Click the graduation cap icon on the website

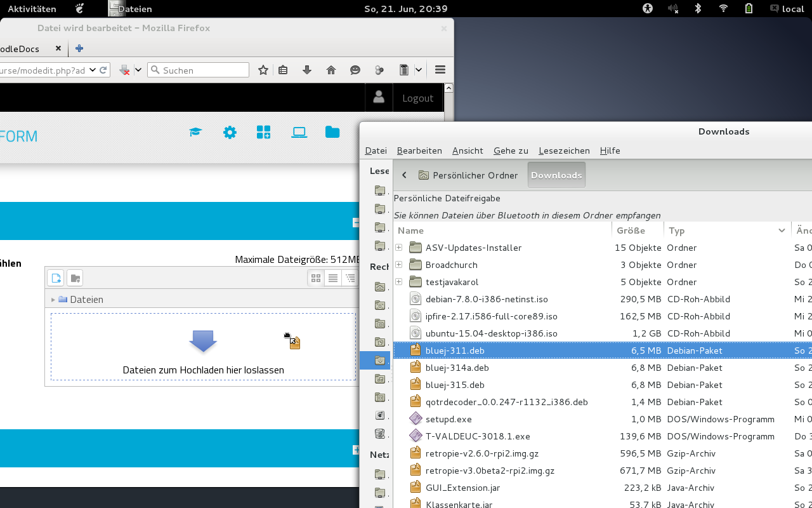click(195, 132)
